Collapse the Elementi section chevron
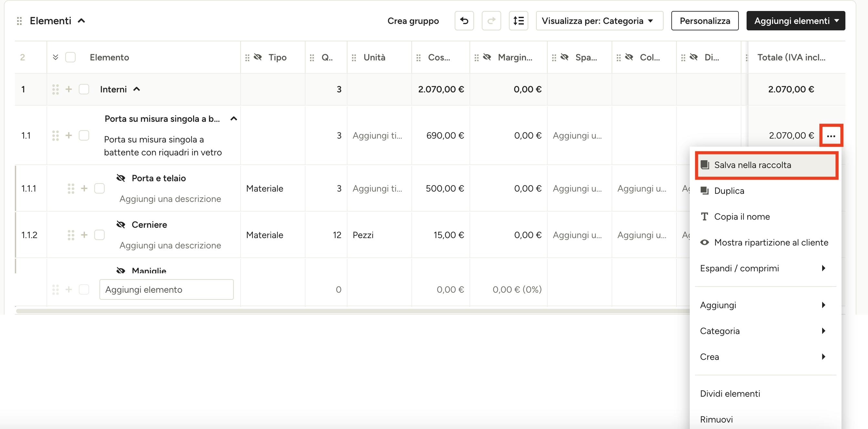This screenshot has width=868, height=429. pos(81,21)
